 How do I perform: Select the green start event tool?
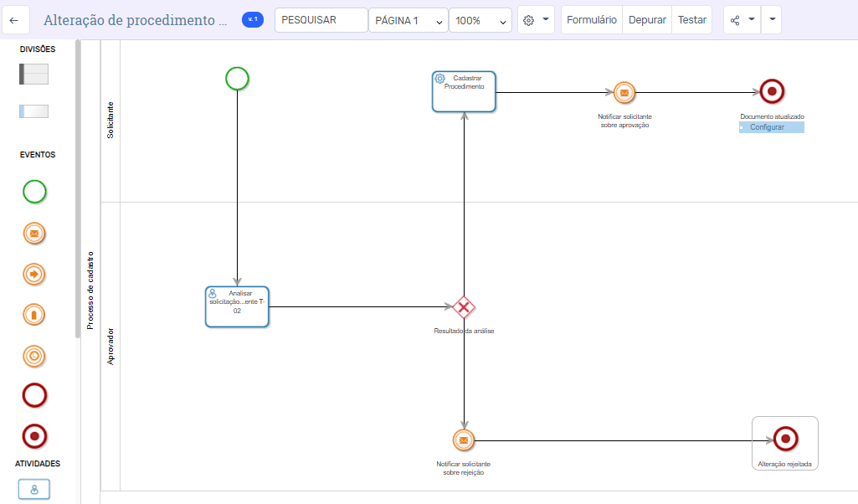[x=33, y=192]
